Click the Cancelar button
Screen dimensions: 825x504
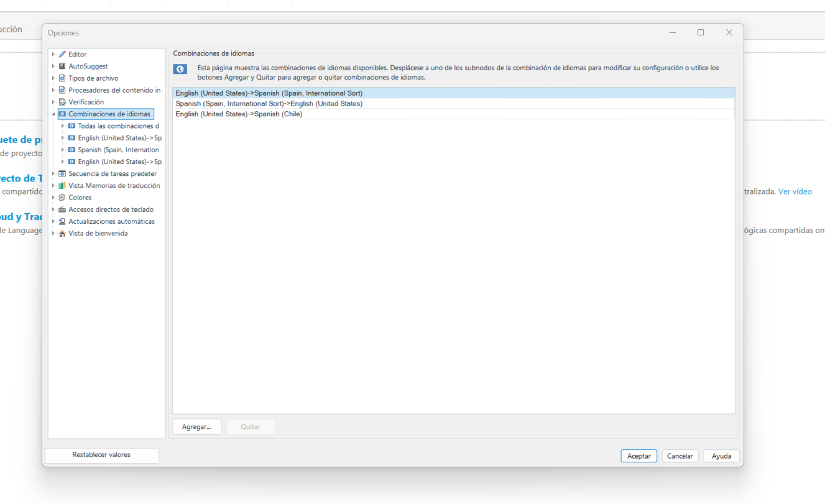point(680,456)
